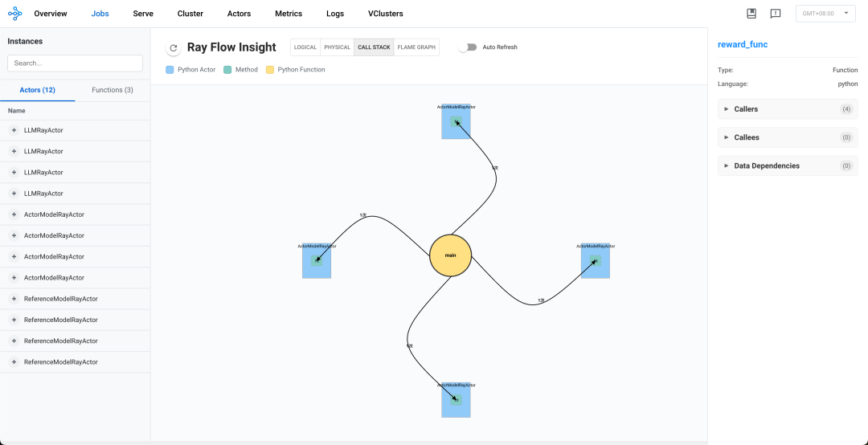Click the reward_func title link
The height and width of the screenshot is (445, 868).
743,44
